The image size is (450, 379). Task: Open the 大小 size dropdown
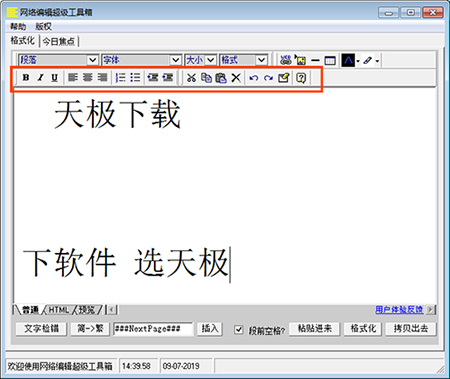pyautogui.click(x=201, y=60)
